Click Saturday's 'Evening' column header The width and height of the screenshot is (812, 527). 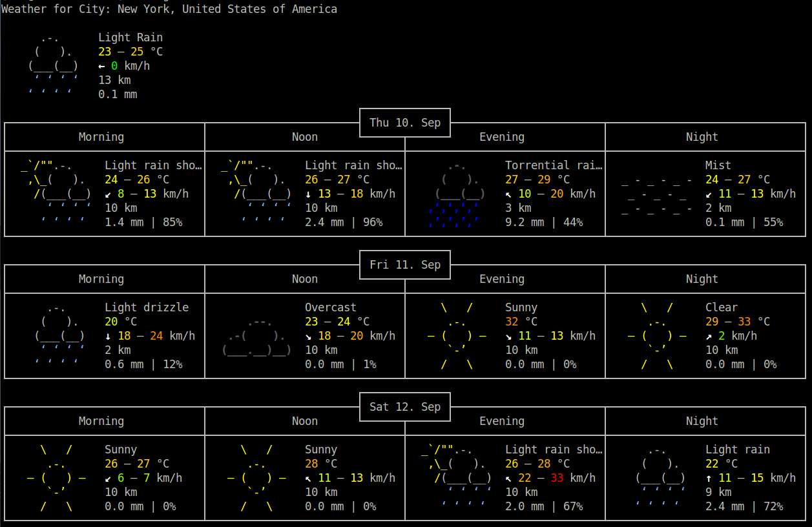click(x=502, y=421)
